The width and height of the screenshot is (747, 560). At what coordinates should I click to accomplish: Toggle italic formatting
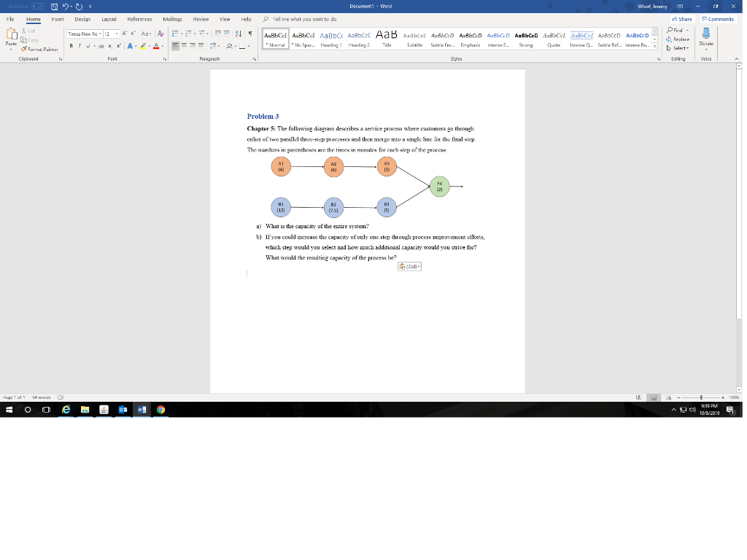(x=79, y=45)
